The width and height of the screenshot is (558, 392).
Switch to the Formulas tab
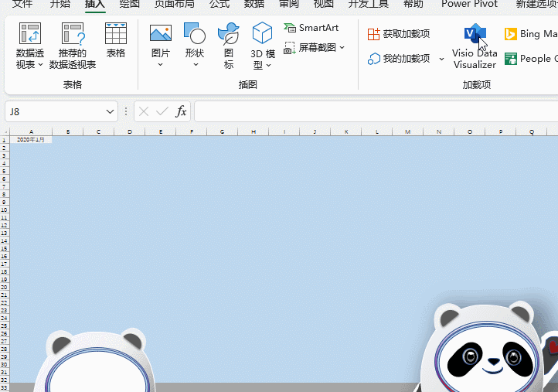[219, 4]
